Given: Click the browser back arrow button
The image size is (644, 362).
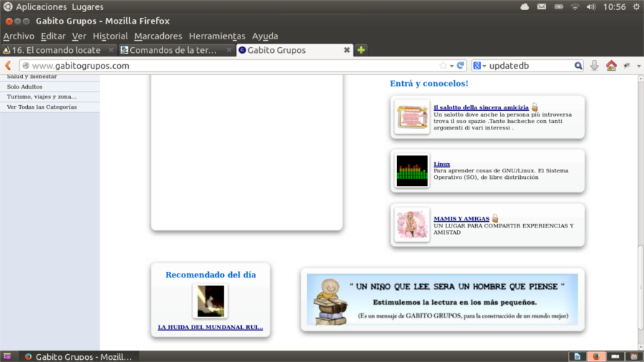Looking at the screenshot, I should click(8, 65).
